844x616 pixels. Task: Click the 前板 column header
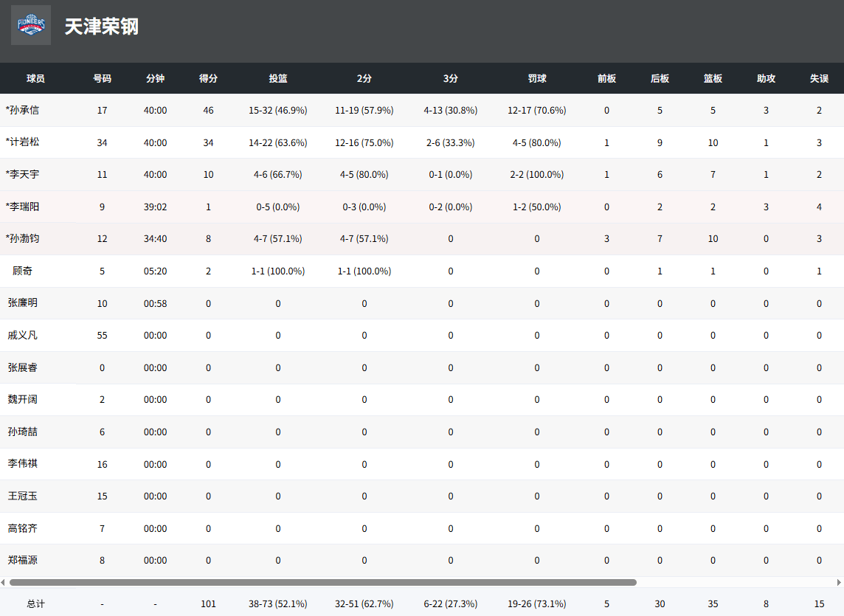click(x=606, y=79)
